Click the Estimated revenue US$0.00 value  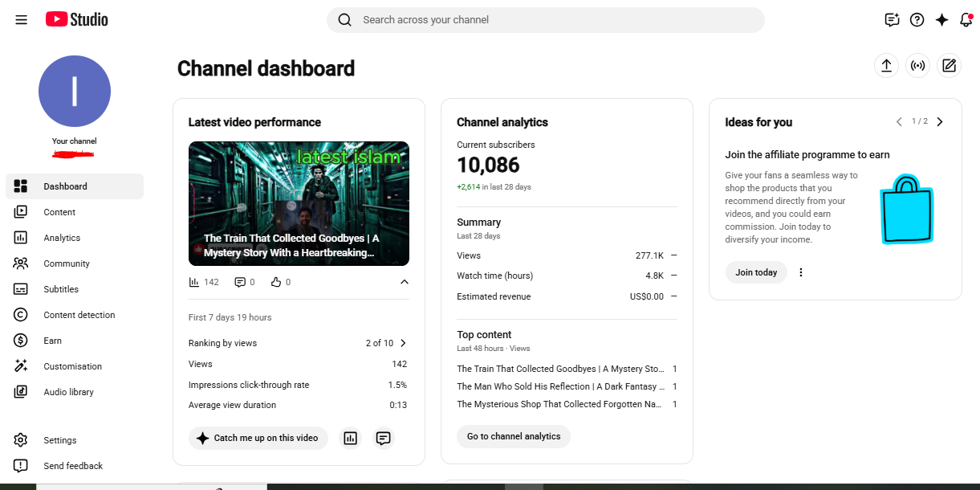tap(647, 296)
